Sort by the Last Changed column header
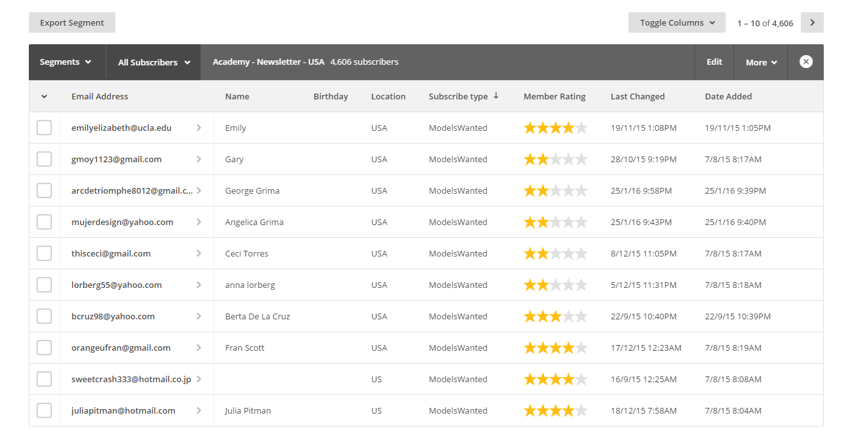Image resolution: width=868 pixels, height=429 pixels. click(637, 96)
